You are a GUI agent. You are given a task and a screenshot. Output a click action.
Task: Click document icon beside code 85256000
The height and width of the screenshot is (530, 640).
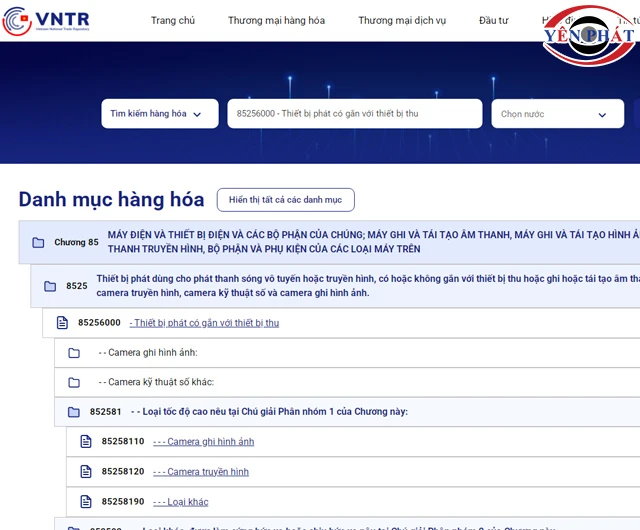[62, 323]
